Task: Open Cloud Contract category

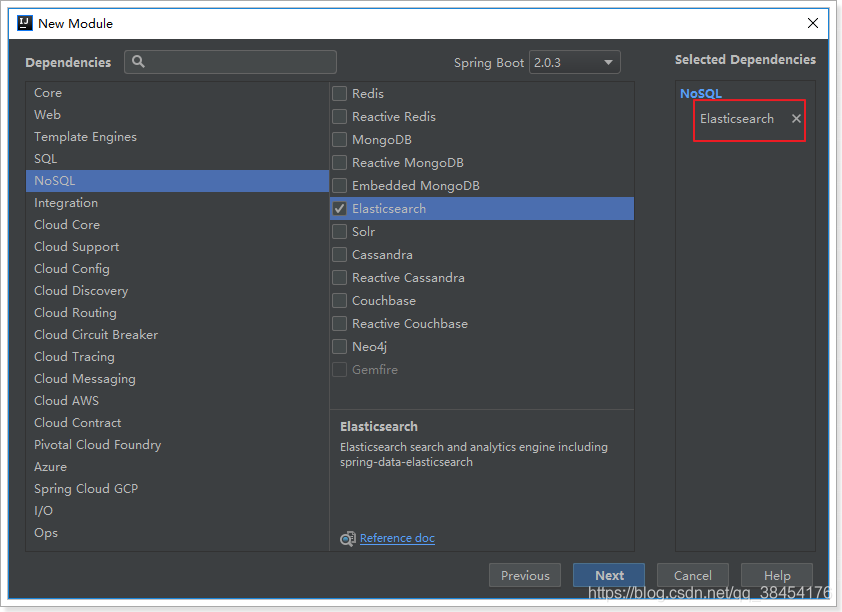Action: click(177, 423)
